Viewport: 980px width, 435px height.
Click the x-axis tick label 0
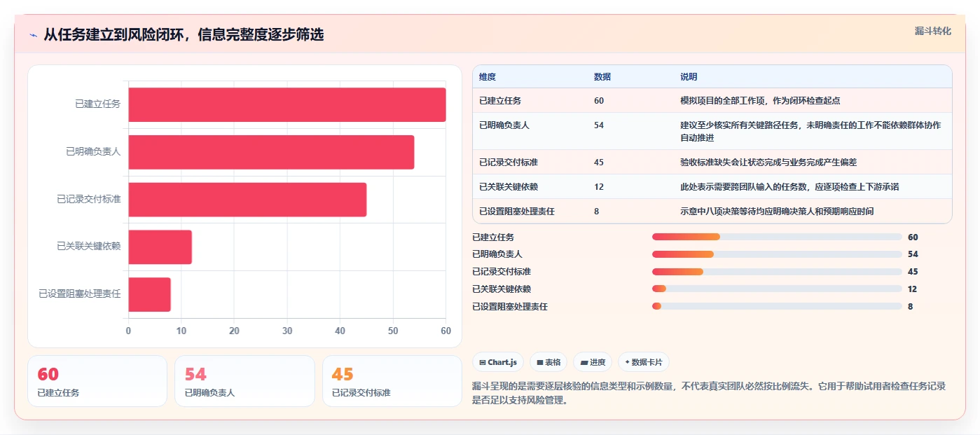pos(128,331)
